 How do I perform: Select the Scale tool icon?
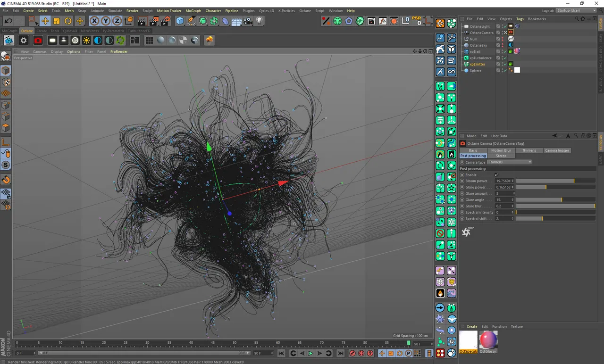point(57,21)
